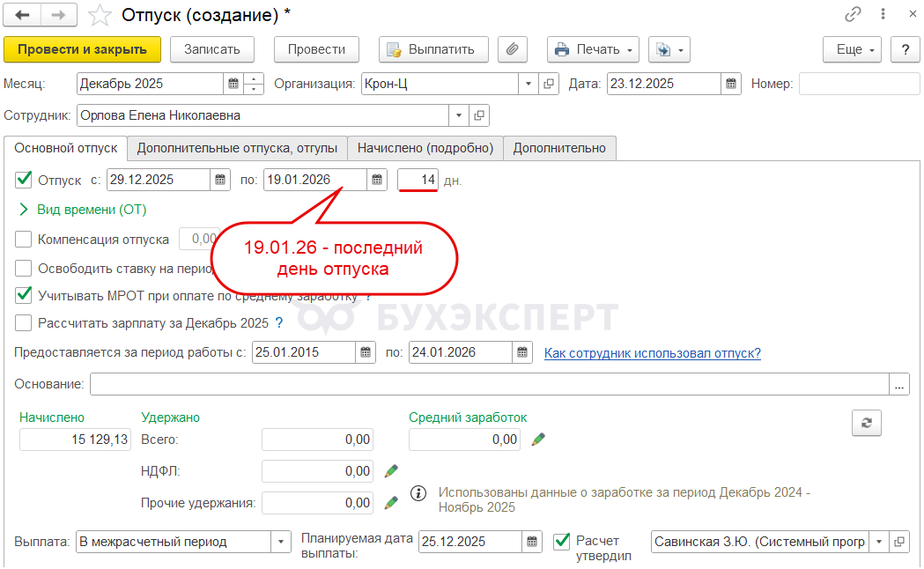Edit the Дата field 23.12.2025
This screenshot has height=569, width=924.
(664, 84)
